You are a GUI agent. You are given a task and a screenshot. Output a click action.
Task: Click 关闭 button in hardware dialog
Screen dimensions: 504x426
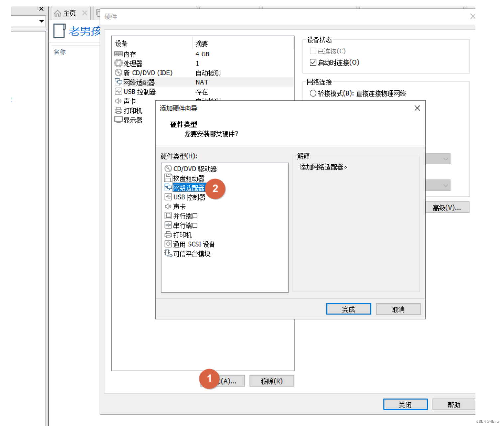[x=405, y=404]
